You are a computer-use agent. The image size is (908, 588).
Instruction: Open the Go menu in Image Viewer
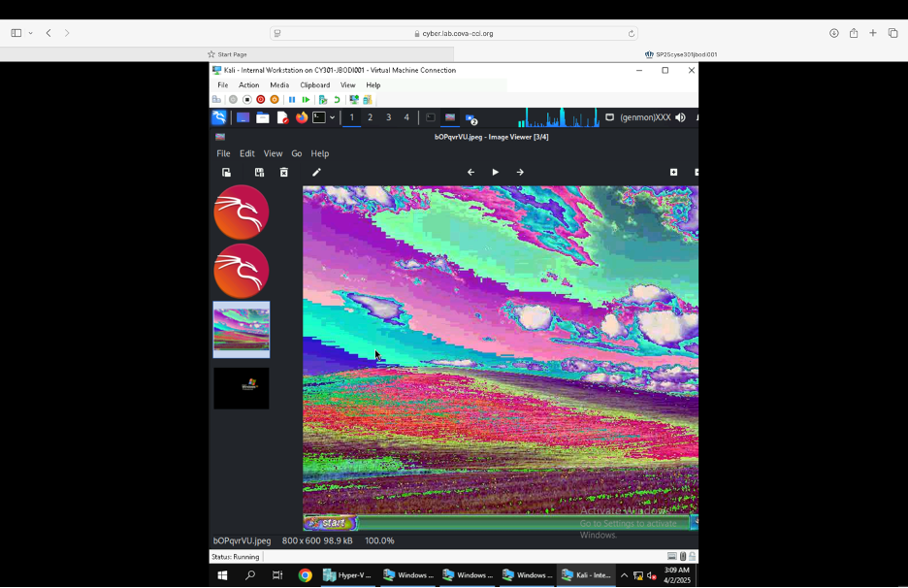pos(297,153)
